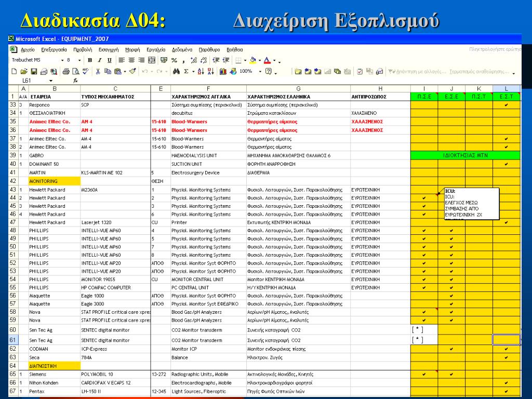Image resolution: width=532 pixels, height=399 pixels.
Task: Sort descending Z to A
Action: [x=211, y=71]
